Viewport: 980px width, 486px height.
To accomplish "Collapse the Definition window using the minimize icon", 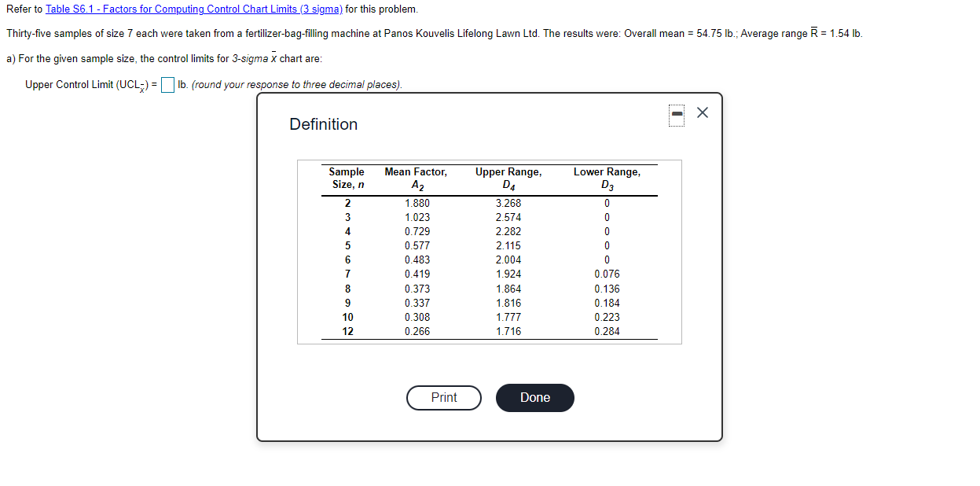I will tap(677, 113).
